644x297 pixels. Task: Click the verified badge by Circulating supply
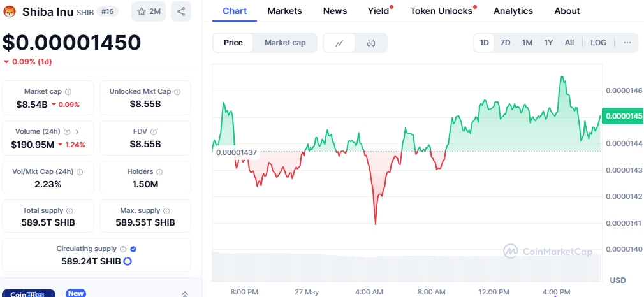pyautogui.click(x=133, y=249)
